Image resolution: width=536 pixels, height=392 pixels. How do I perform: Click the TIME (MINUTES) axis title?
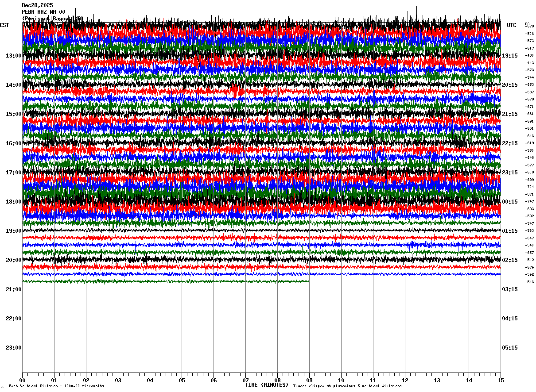point(267,385)
